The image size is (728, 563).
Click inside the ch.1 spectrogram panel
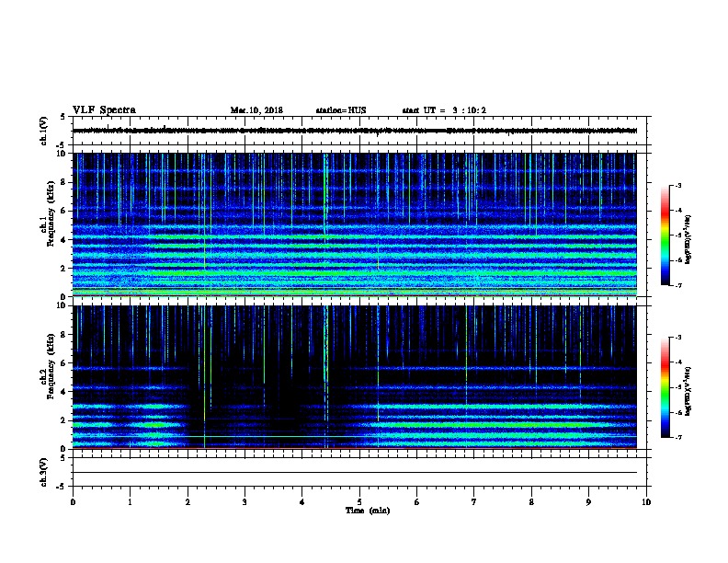(355, 224)
